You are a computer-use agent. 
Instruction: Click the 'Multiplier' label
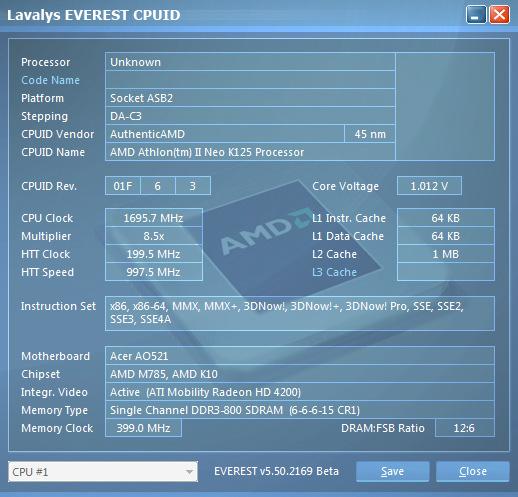(x=46, y=236)
